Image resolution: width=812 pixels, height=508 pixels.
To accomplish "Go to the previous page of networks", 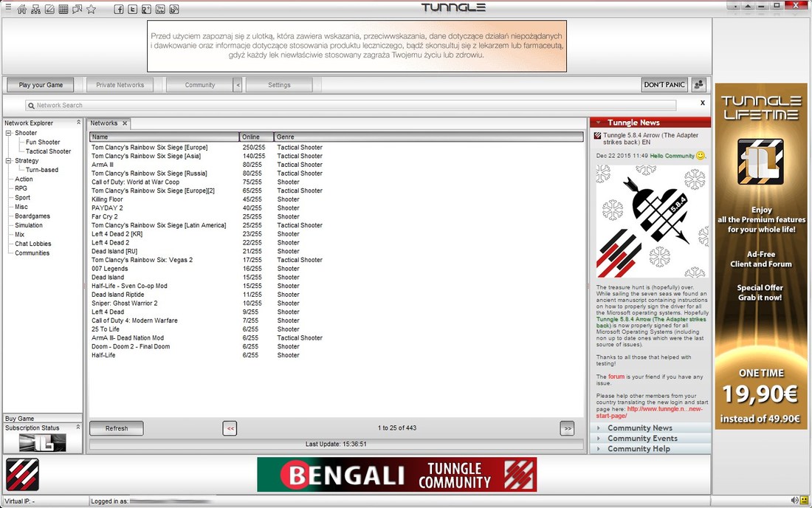I will click(x=230, y=428).
